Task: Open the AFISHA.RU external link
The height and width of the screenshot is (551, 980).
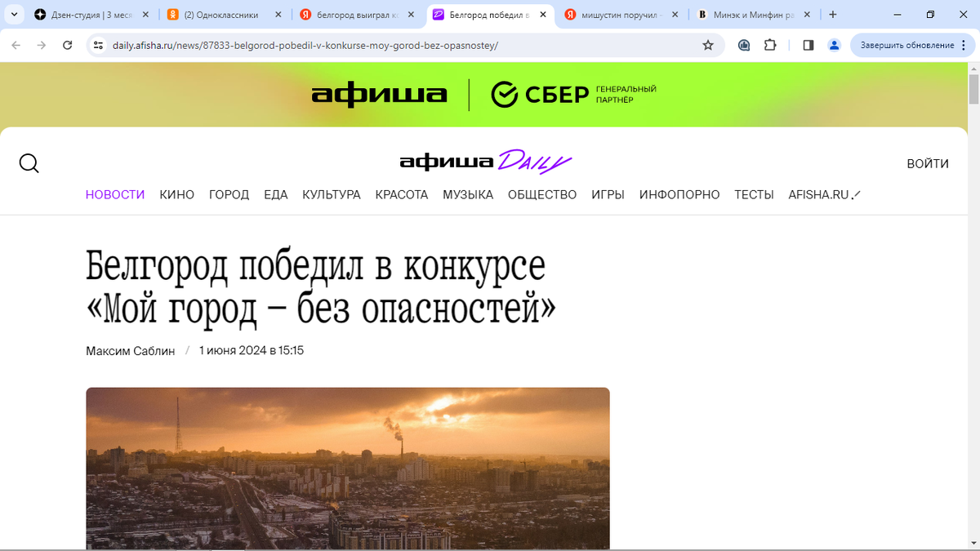Action: coord(825,195)
